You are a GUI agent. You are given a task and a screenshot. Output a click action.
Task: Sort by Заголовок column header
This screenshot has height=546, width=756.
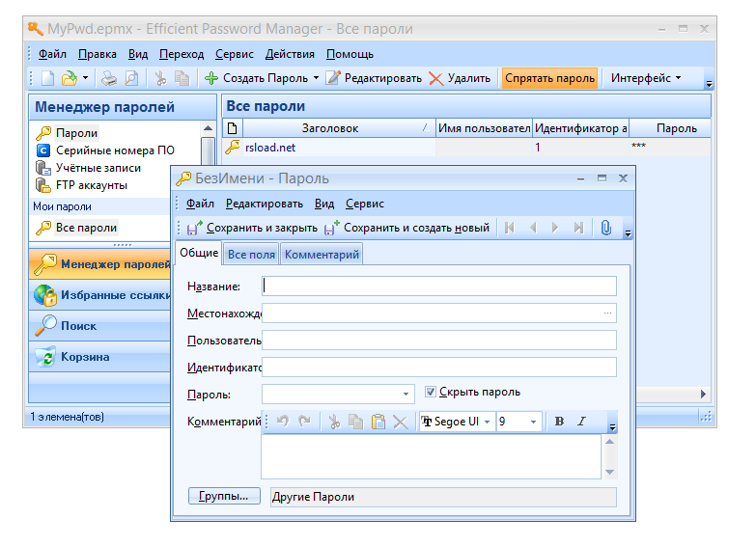339,128
